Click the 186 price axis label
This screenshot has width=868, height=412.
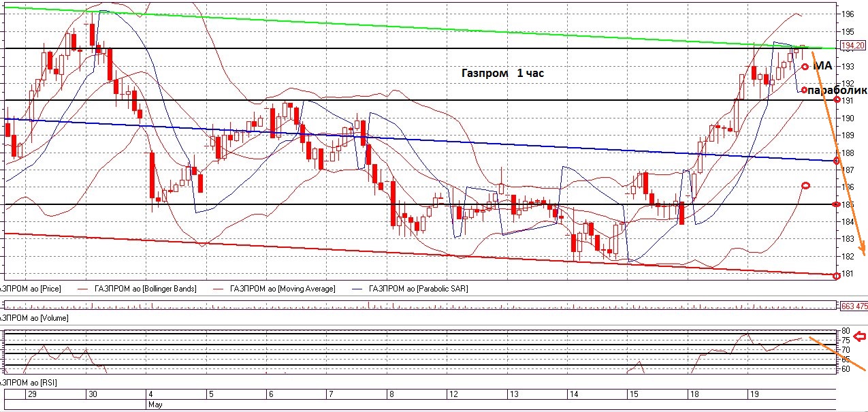[x=848, y=187]
